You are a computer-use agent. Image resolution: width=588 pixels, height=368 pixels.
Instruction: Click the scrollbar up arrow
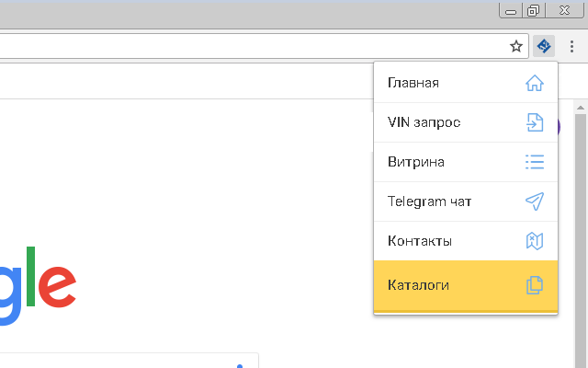[580, 109]
